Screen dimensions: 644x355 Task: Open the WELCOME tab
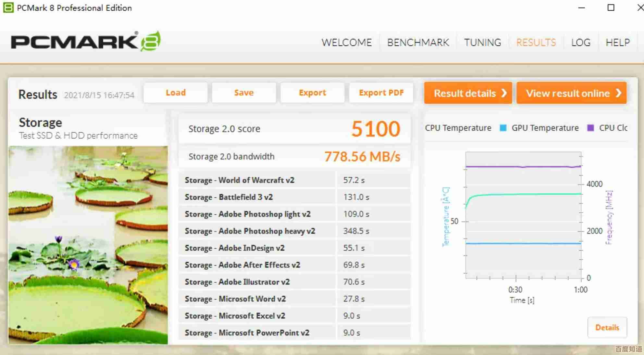[x=346, y=42]
